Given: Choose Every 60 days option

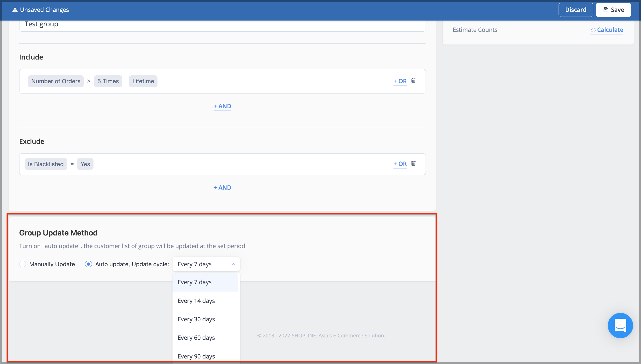Looking at the screenshot, I should click(x=196, y=338).
